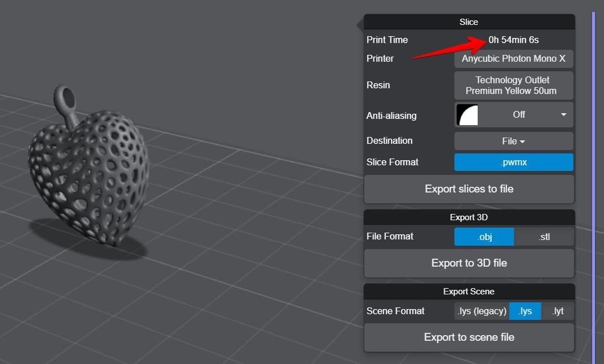The height and width of the screenshot is (364, 604).
Task: Click the Print Time value 0h 54min 6s
Action: tap(513, 40)
